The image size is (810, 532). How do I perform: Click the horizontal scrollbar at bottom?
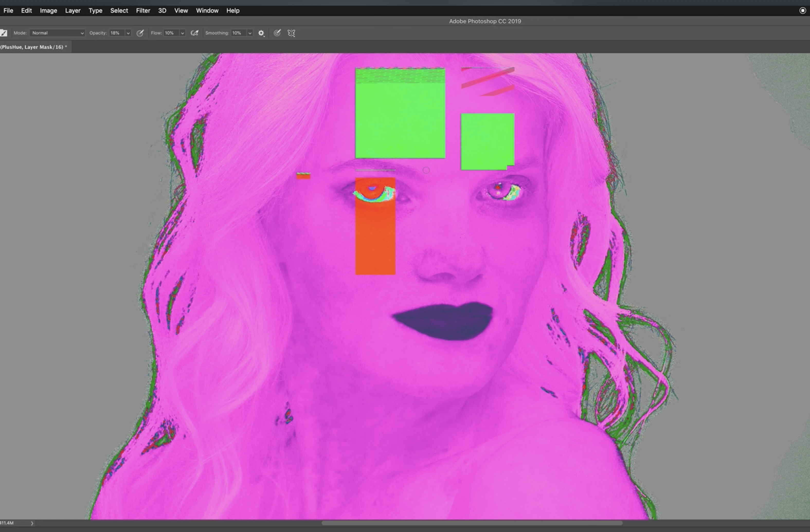[x=472, y=523]
